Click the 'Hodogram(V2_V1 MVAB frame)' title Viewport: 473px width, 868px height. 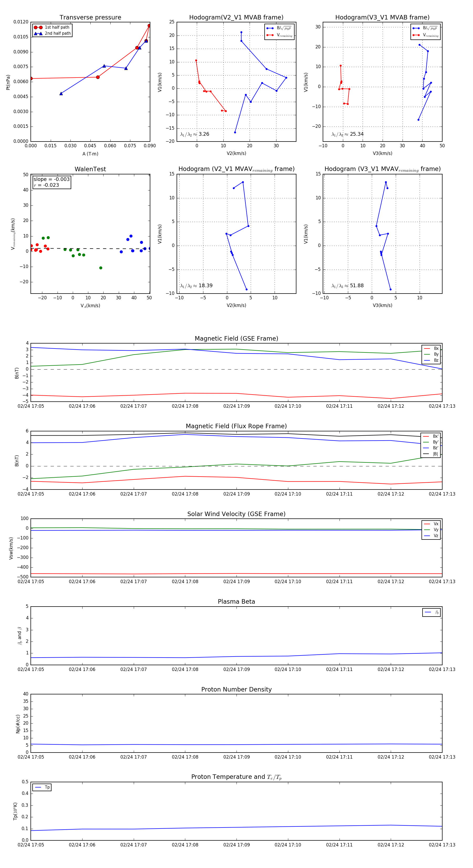pyautogui.click(x=236, y=18)
